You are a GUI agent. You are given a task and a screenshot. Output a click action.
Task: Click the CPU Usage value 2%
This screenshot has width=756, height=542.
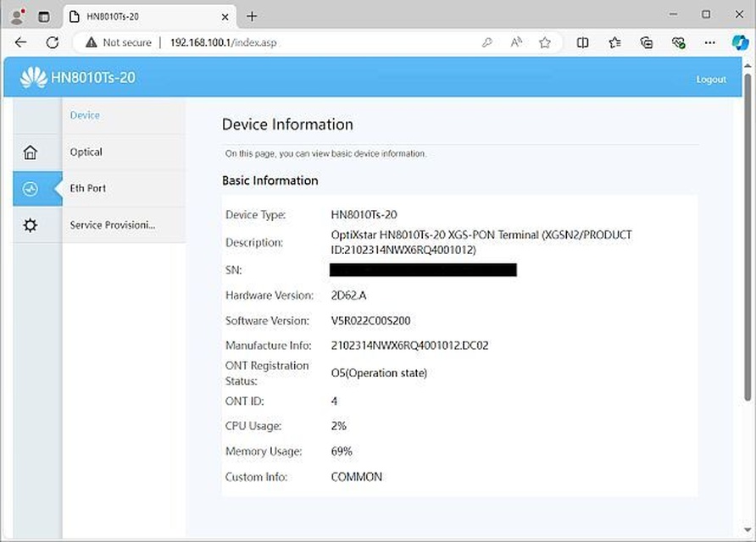click(x=338, y=426)
